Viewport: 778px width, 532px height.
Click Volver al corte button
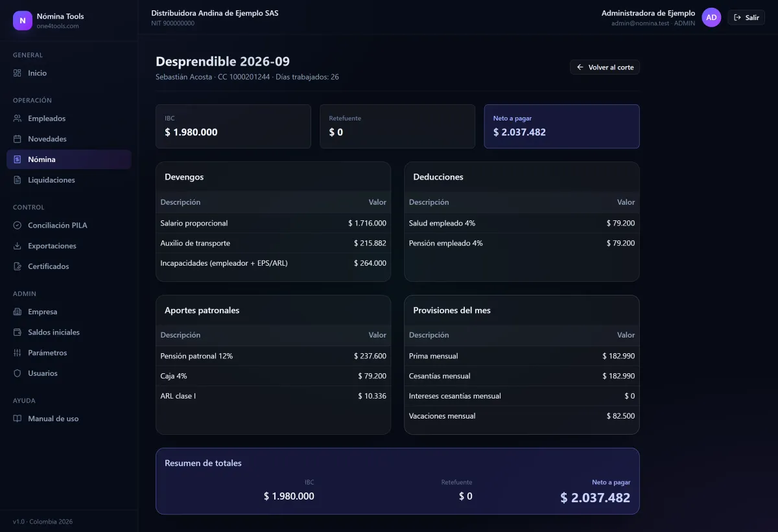[x=605, y=67]
